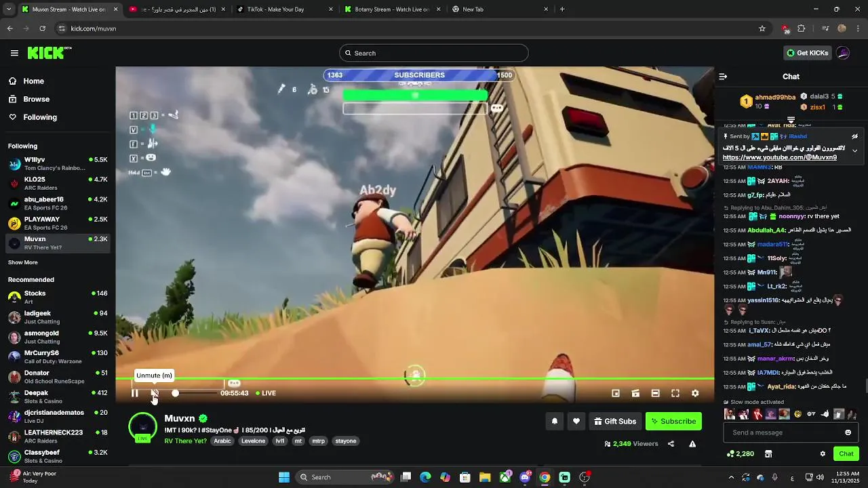Click the Gift Subs button
The image size is (868, 488).
coord(616,421)
